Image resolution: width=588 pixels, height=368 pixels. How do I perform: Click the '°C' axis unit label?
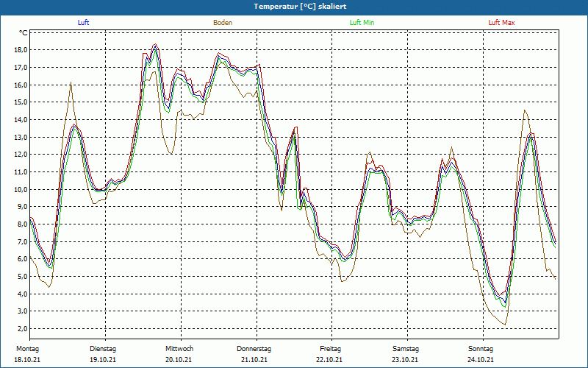point(24,33)
